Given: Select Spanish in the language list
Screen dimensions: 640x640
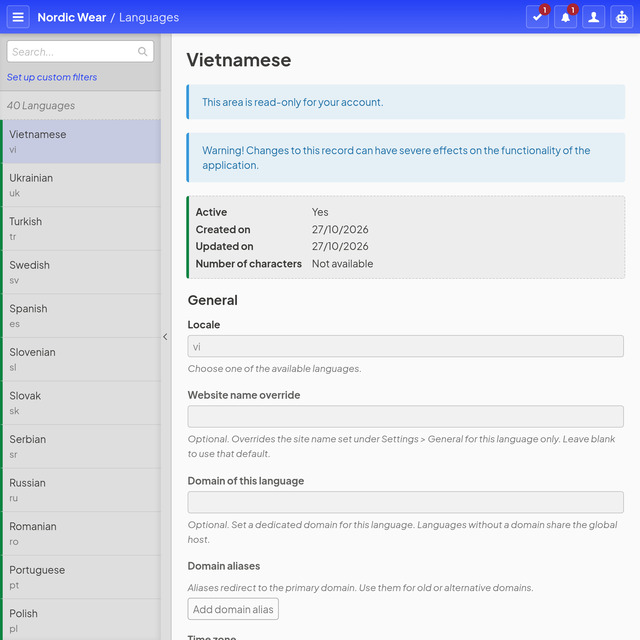Looking at the screenshot, I should 81,316.
